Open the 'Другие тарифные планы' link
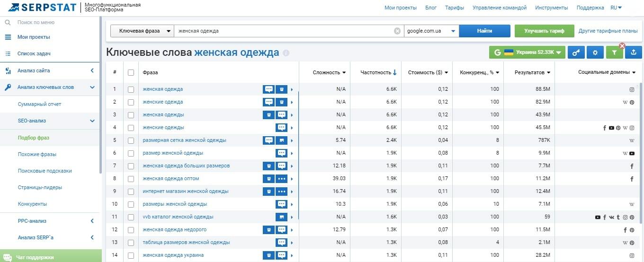The width and height of the screenshot is (644, 262). (x=608, y=31)
